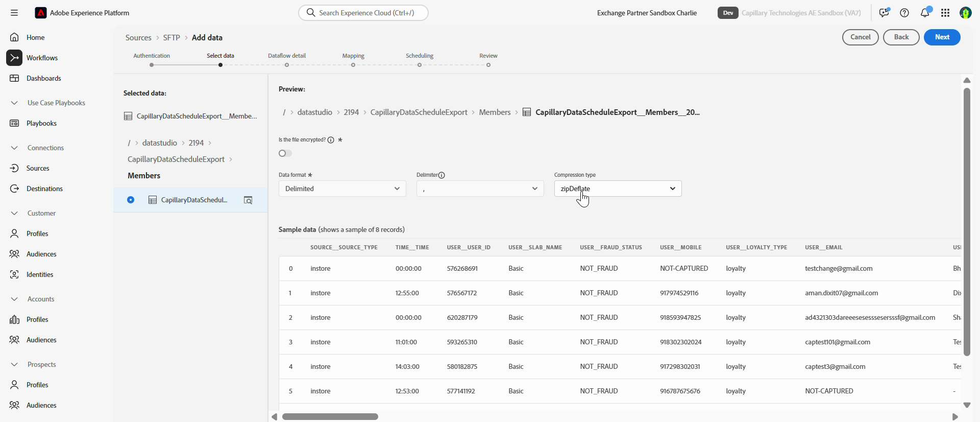Click Prospects Audiences icon
Image resolution: width=980 pixels, height=422 pixels.
click(14, 405)
